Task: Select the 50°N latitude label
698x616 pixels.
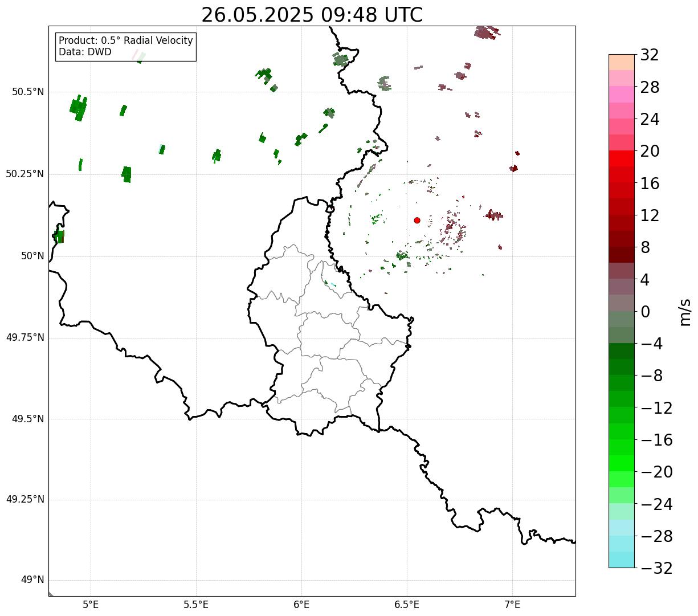Action: 32,256
